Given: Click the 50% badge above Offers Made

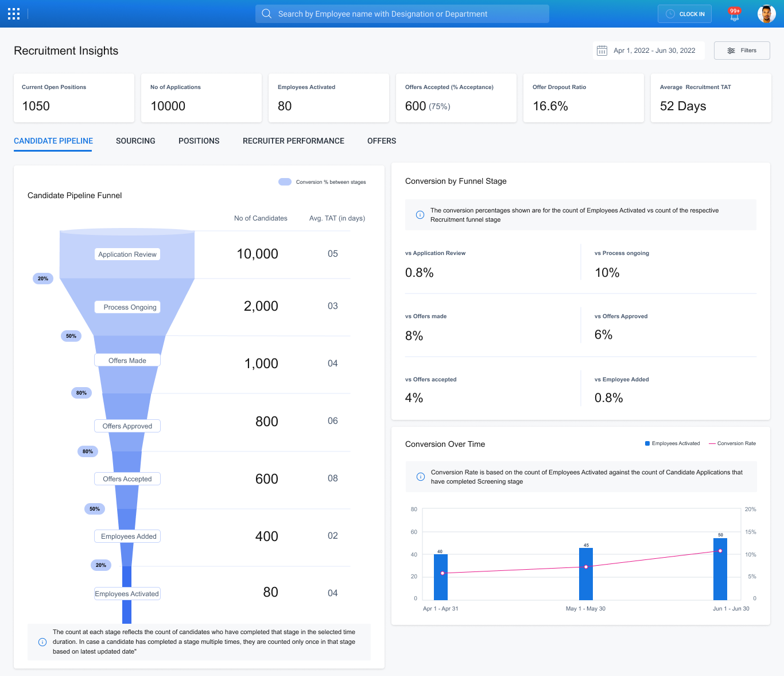Looking at the screenshot, I should point(71,336).
